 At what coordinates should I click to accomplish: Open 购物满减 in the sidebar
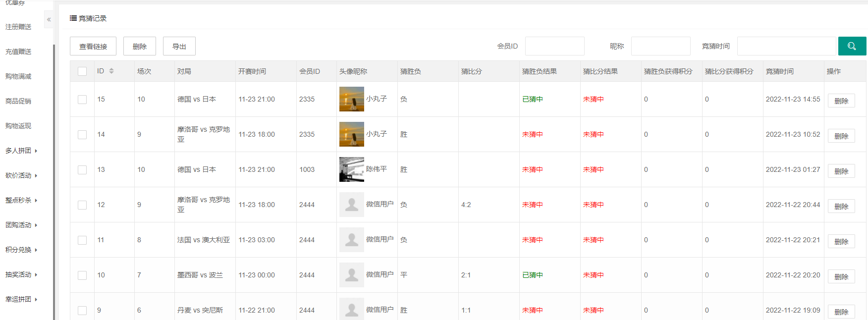click(18, 76)
